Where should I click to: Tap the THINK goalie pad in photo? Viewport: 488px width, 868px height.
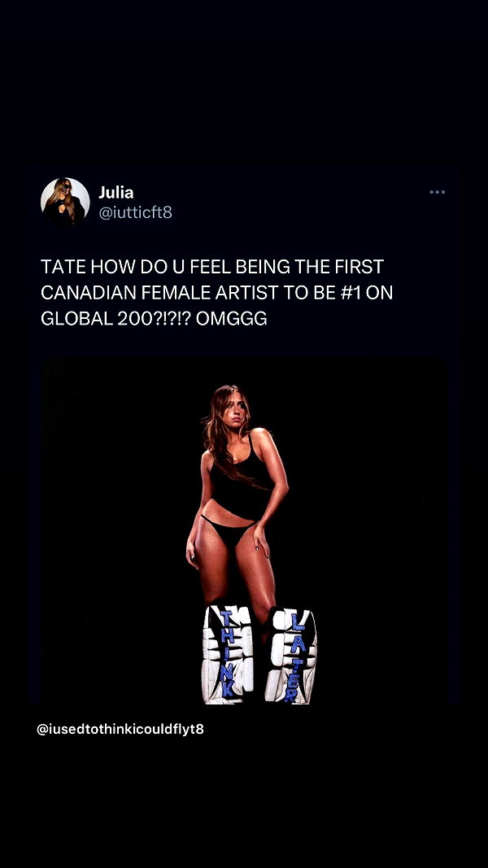pos(228,654)
